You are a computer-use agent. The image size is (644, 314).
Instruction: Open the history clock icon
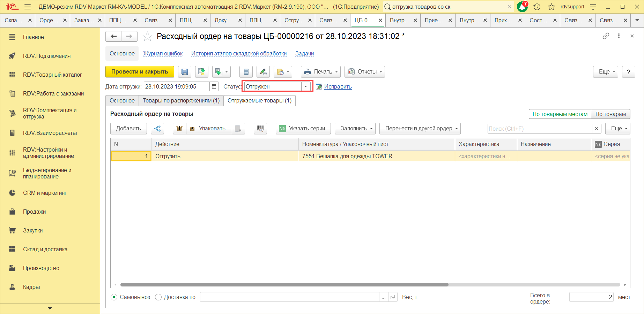click(x=537, y=7)
